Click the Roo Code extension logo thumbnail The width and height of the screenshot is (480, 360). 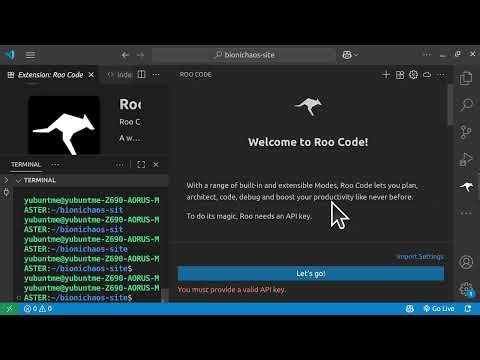click(x=64, y=126)
